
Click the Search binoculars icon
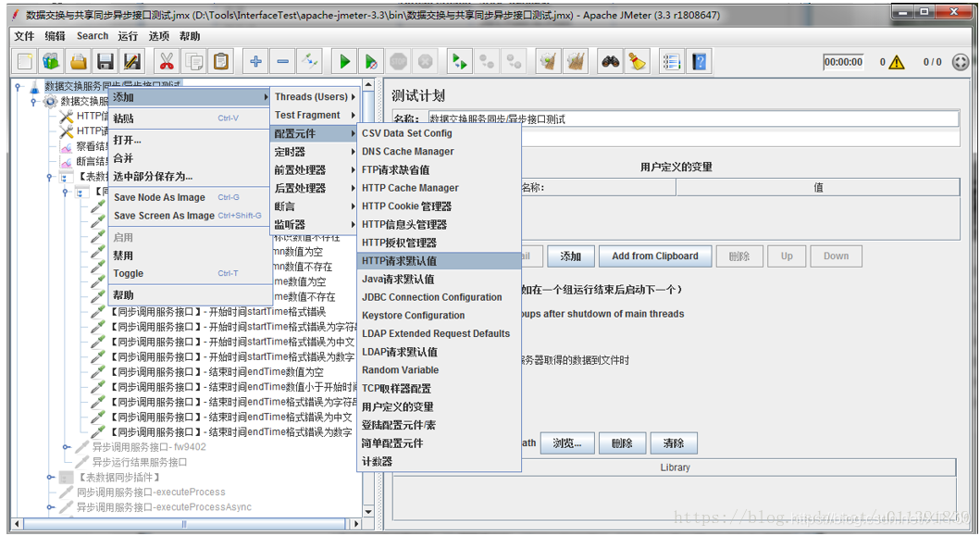click(610, 61)
